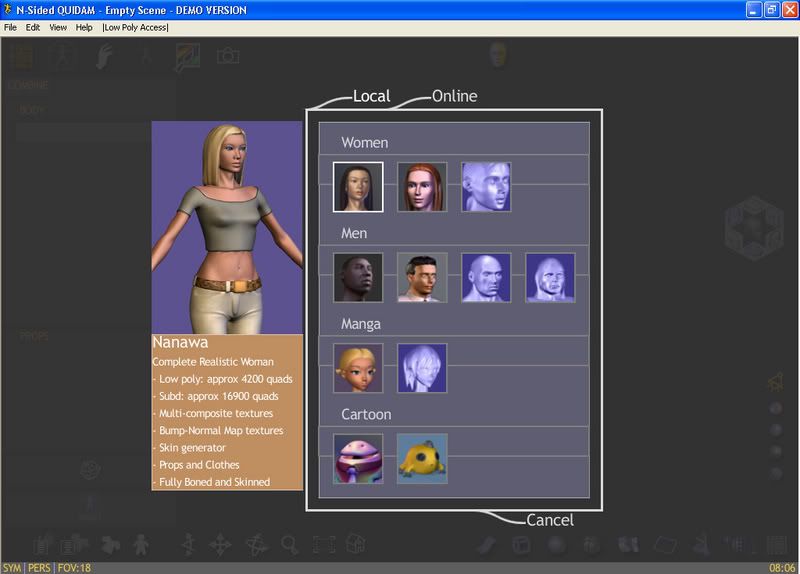Click 'Subd: approx 16900 quads' line

click(218, 396)
